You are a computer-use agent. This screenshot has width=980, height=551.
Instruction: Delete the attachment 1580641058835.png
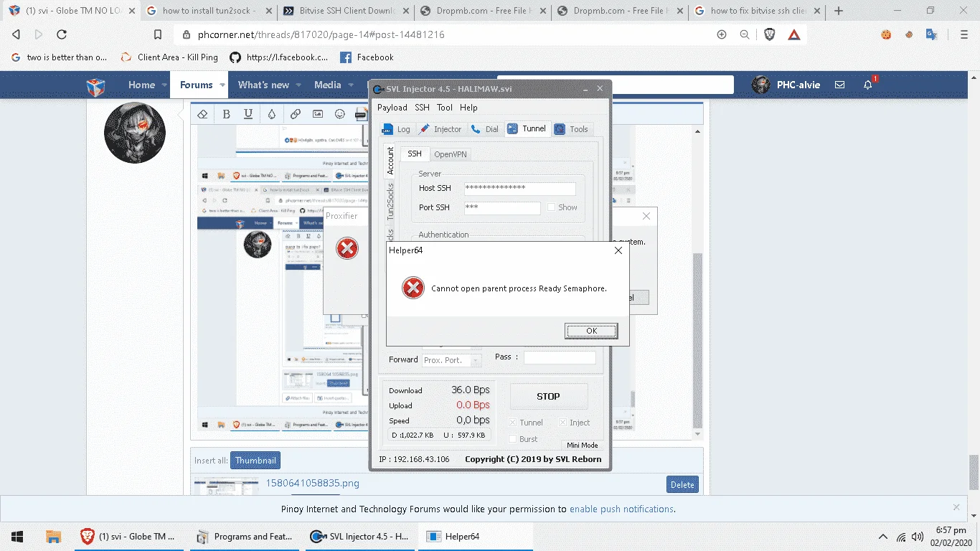tap(682, 485)
